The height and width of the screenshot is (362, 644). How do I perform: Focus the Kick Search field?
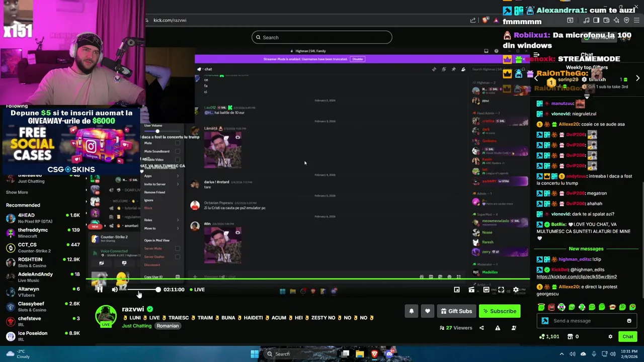coord(322,37)
